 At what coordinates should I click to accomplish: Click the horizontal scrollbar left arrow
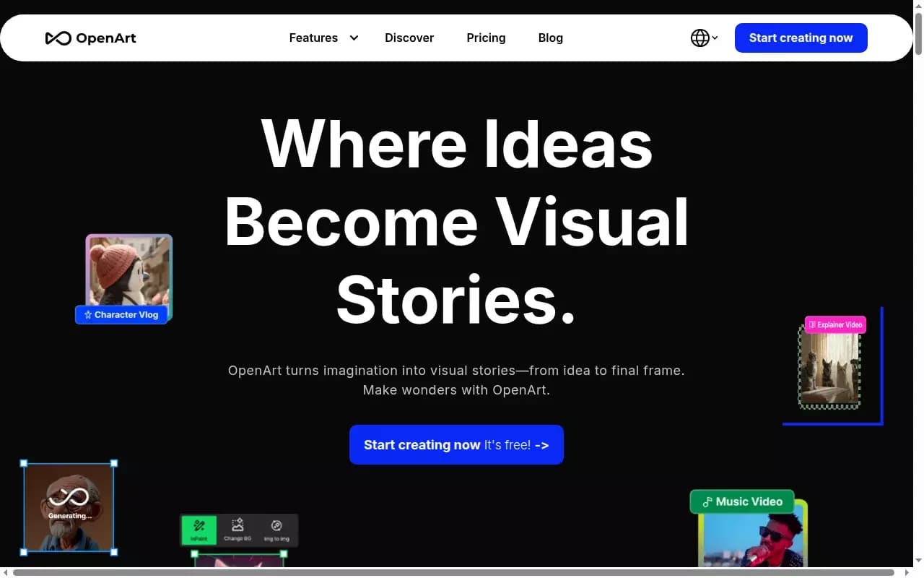(x=6, y=572)
